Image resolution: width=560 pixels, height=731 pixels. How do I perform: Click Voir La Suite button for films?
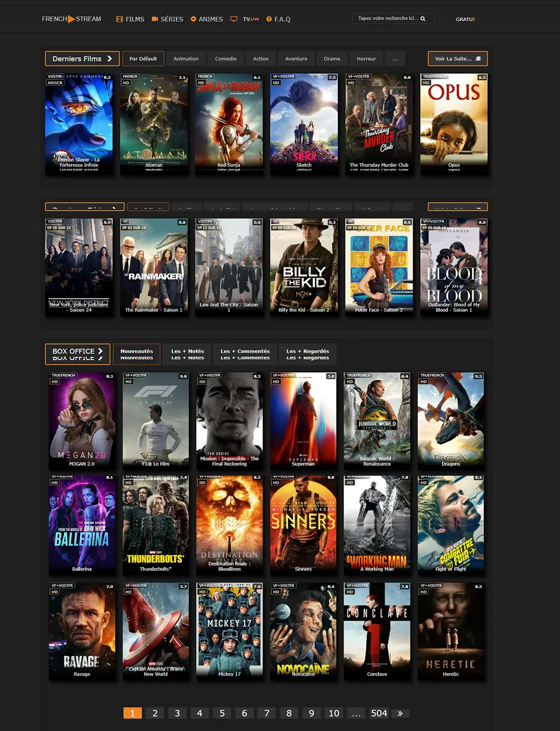coord(458,58)
